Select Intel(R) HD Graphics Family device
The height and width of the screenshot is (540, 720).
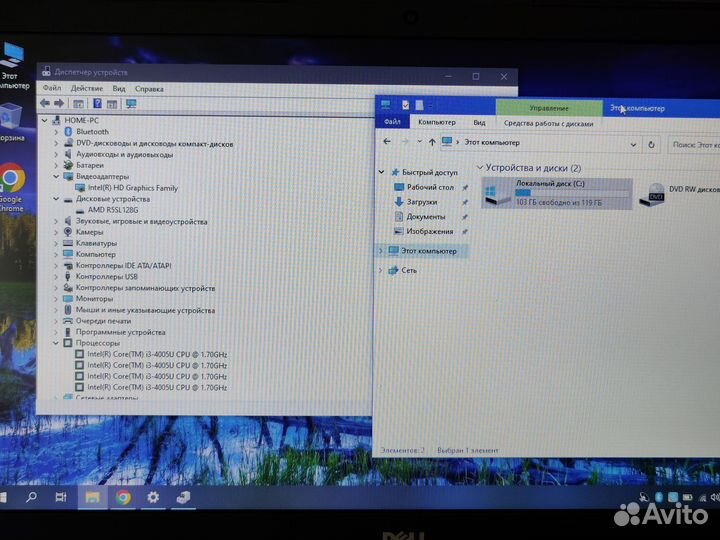(x=132, y=188)
